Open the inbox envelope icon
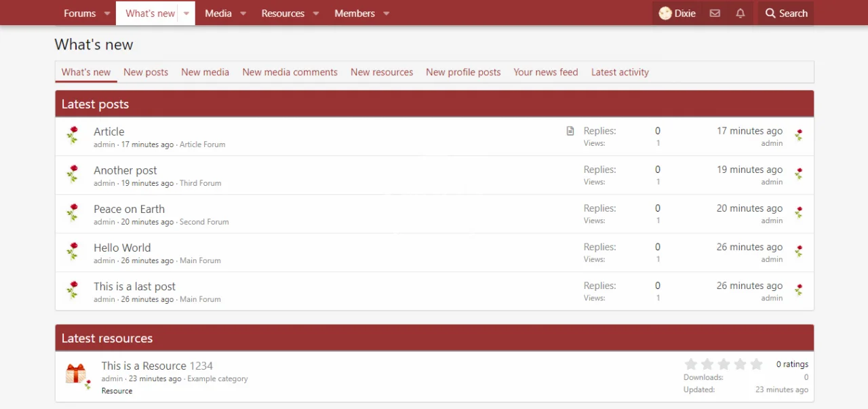The height and width of the screenshot is (409, 868). pos(715,14)
